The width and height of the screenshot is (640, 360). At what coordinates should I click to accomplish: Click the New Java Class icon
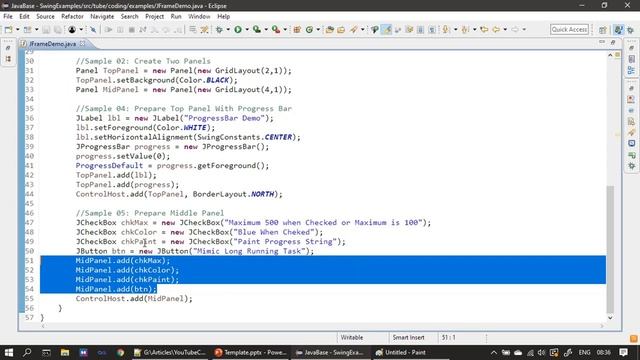click(309, 29)
